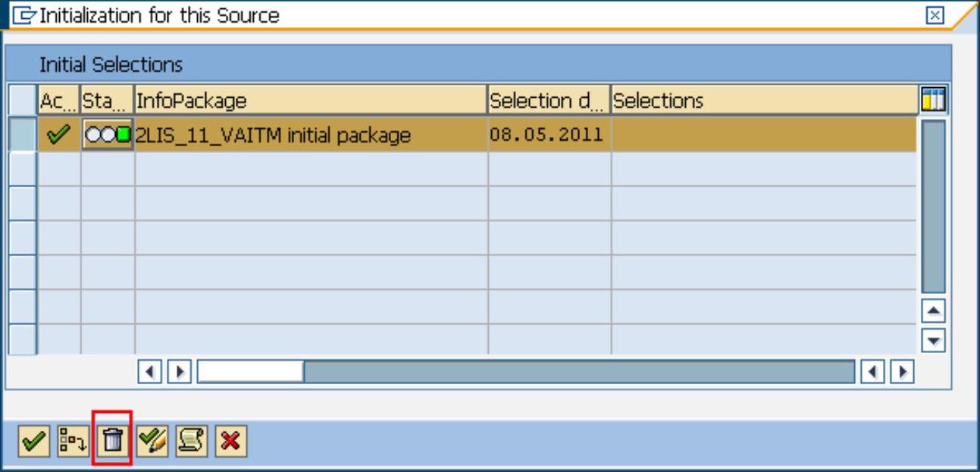980x472 pixels.
Task: Click the red X cancel icon
Action: coord(227,439)
